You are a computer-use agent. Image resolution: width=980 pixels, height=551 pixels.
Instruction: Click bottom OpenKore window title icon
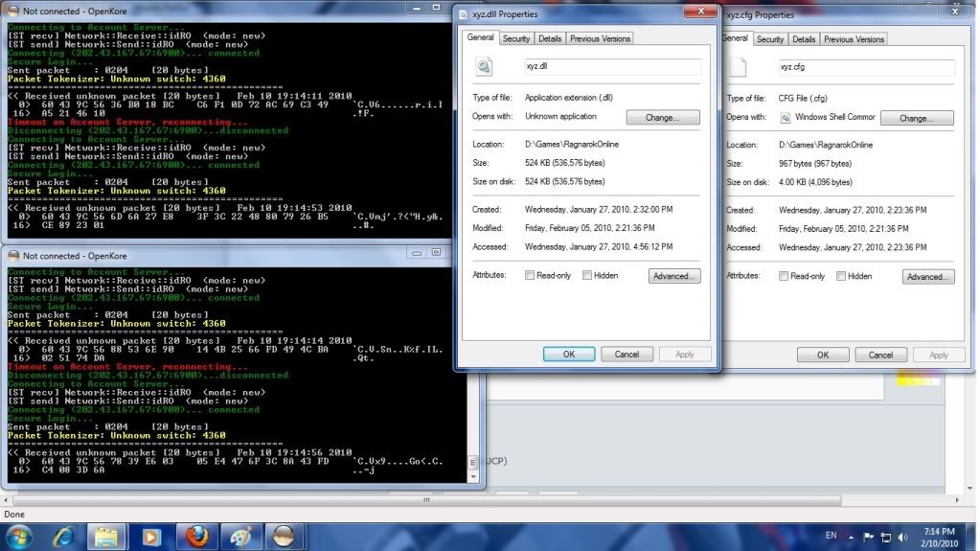13,255
